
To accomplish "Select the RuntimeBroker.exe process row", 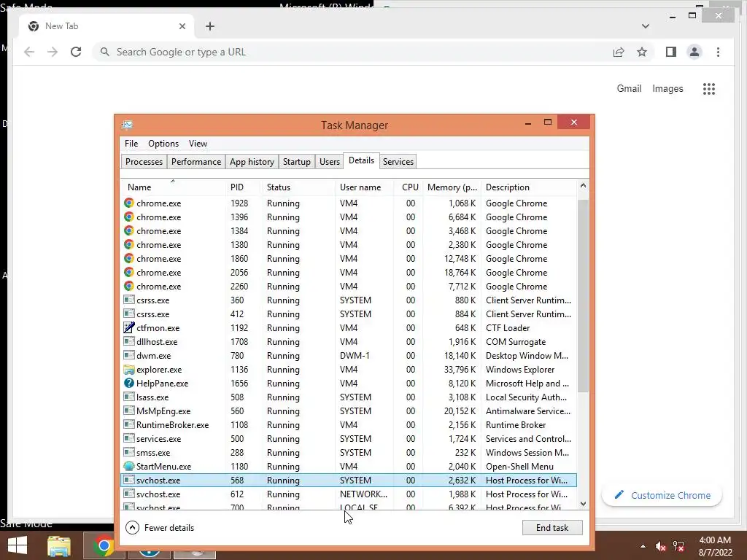I will point(349,425).
